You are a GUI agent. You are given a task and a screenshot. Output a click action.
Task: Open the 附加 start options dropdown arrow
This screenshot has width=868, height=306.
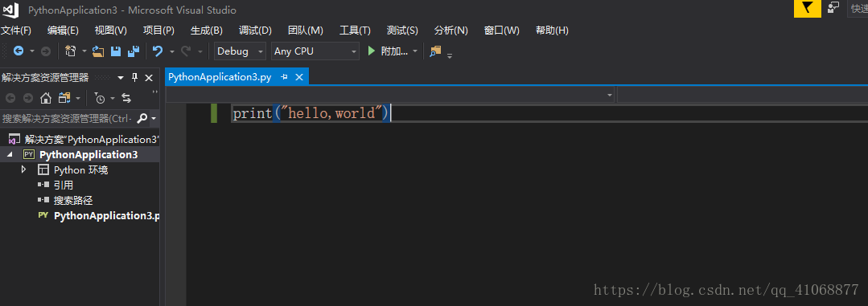[x=414, y=51]
